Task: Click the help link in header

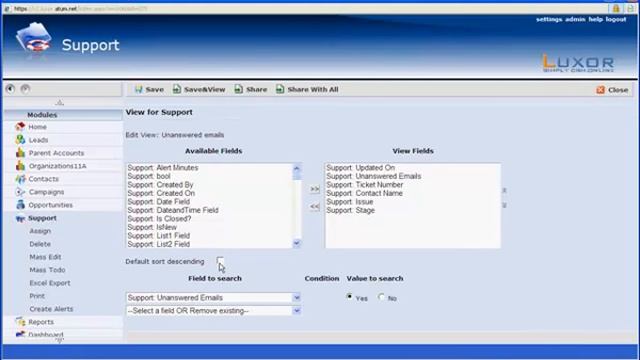Action: pyautogui.click(x=596, y=19)
